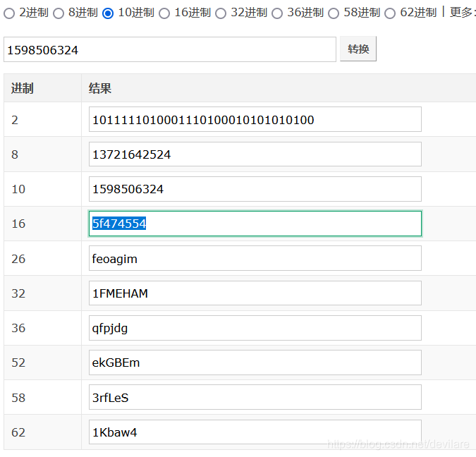Image resolution: width=476 pixels, height=457 pixels.
Task: Click the row label 62 in table
Action: 18,432
